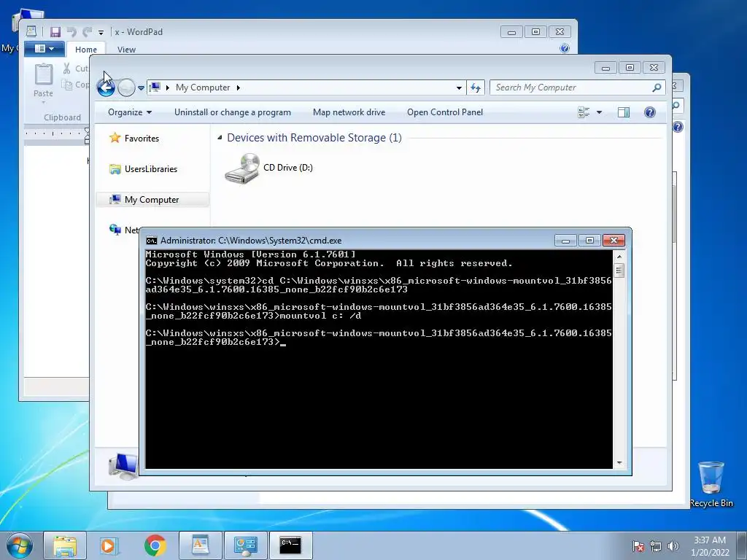Toggle the preview pane icon
This screenshot has width=747, height=560.
click(x=624, y=112)
